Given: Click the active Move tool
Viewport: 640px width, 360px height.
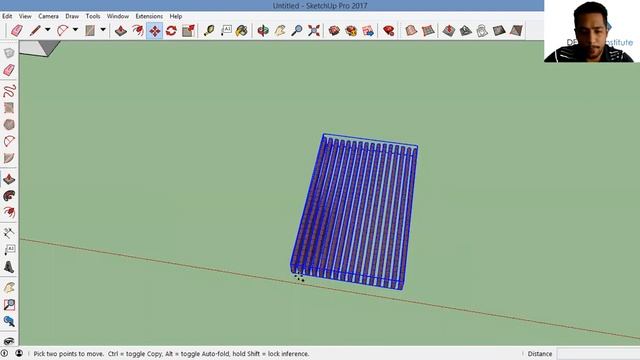Looking at the screenshot, I should pos(155,31).
